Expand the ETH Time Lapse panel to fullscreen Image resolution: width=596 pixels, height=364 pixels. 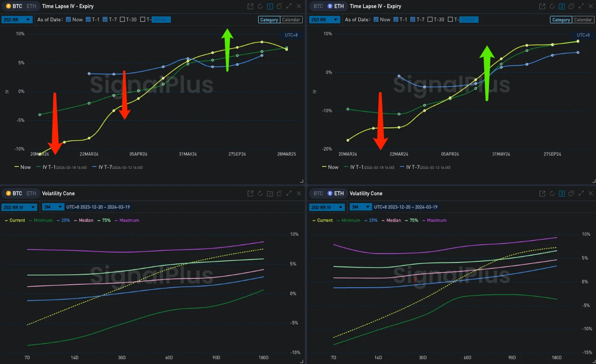[581, 6]
